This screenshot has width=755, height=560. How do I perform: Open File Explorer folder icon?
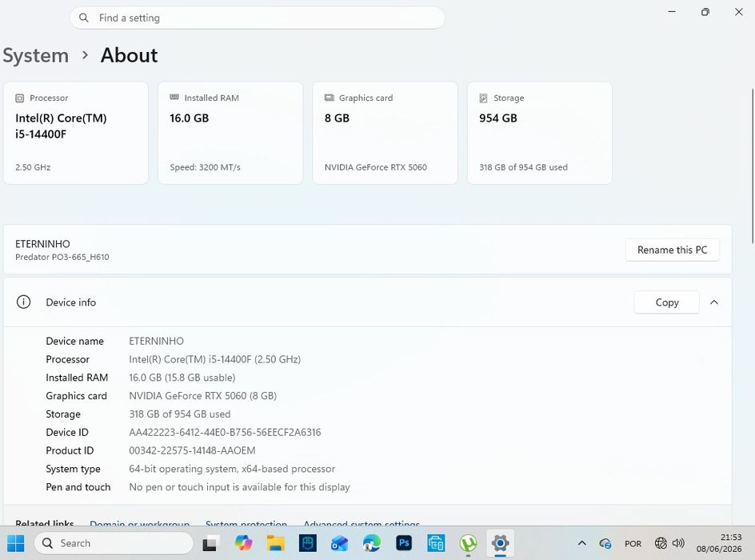275,543
